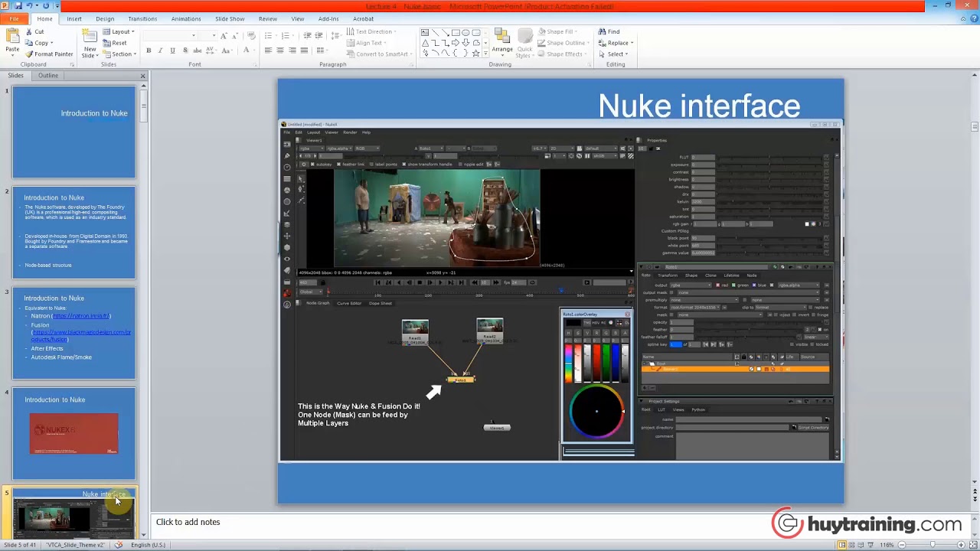The width and height of the screenshot is (980, 551).
Task: Pick the rectangle shape from the Drawing gallery
Action: pos(456,33)
